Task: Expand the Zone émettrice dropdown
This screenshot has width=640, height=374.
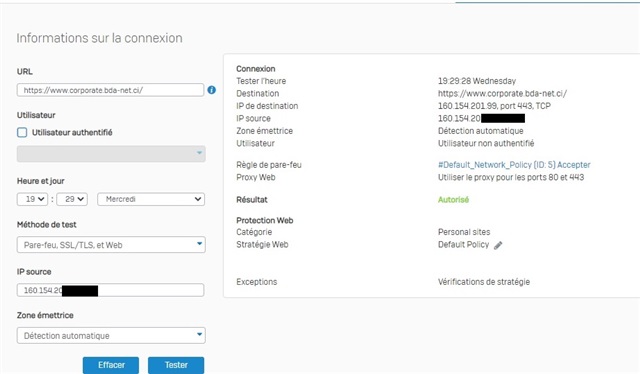Action: pos(111,336)
